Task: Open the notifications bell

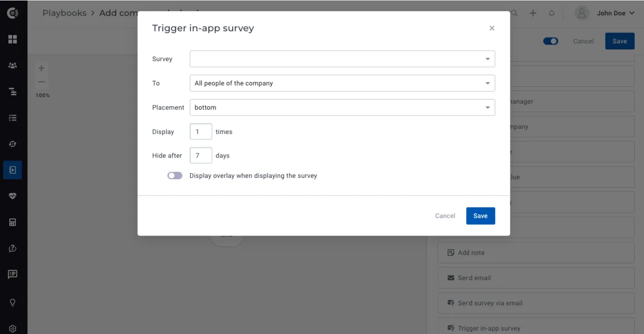Action: 552,13
